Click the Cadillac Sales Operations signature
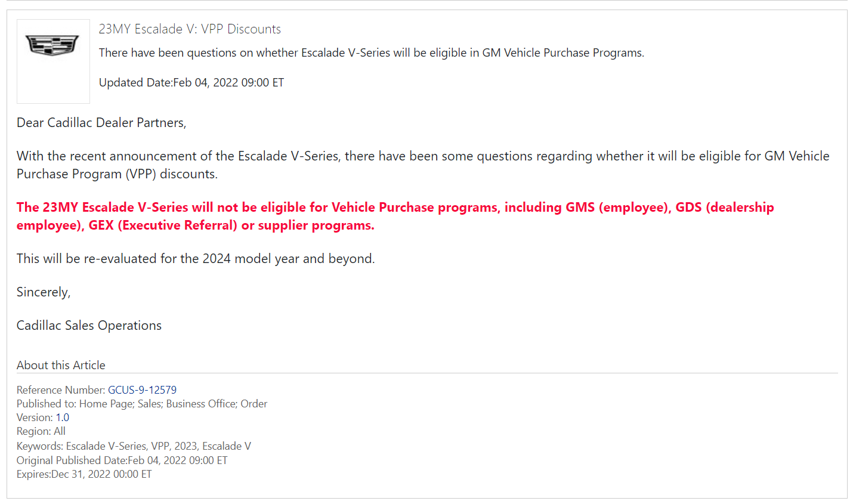 tap(89, 326)
